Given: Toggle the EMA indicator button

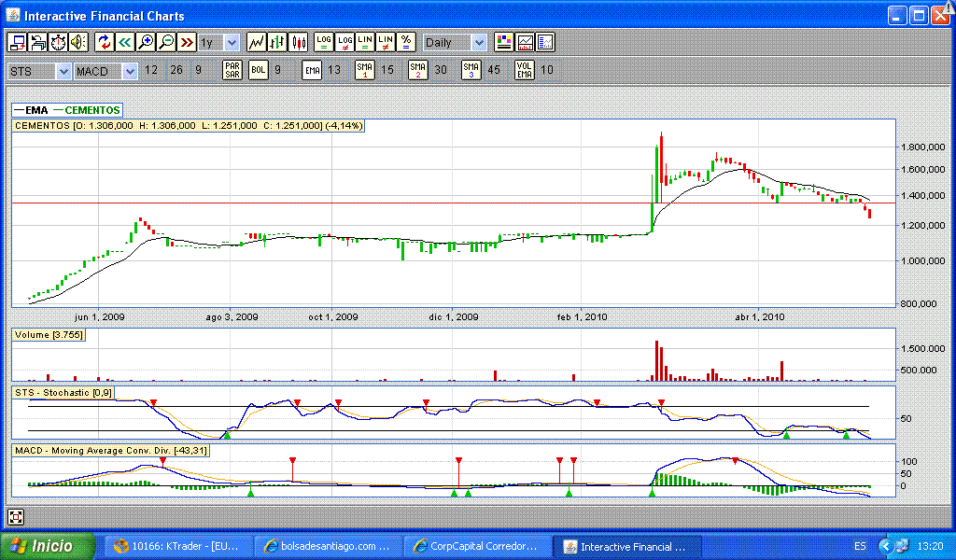Looking at the screenshot, I should pyautogui.click(x=312, y=70).
